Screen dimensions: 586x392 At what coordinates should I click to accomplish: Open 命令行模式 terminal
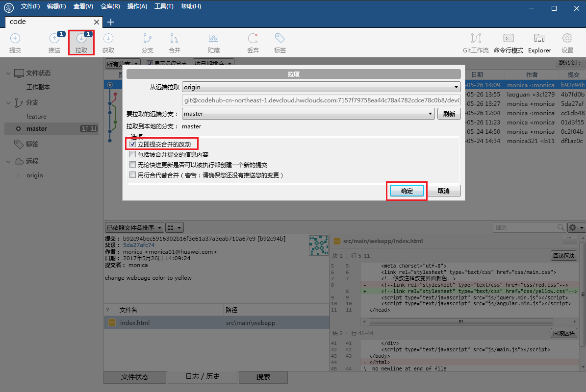[x=508, y=43]
